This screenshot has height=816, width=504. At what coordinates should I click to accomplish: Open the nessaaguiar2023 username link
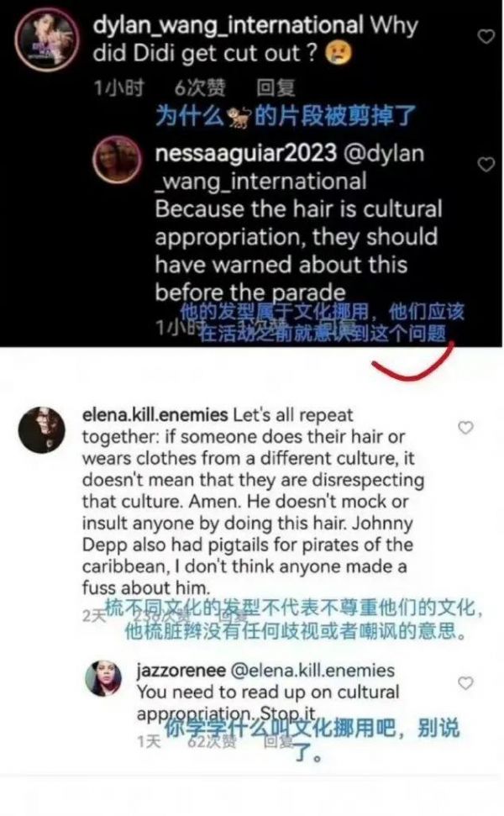(x=246, y=153)
